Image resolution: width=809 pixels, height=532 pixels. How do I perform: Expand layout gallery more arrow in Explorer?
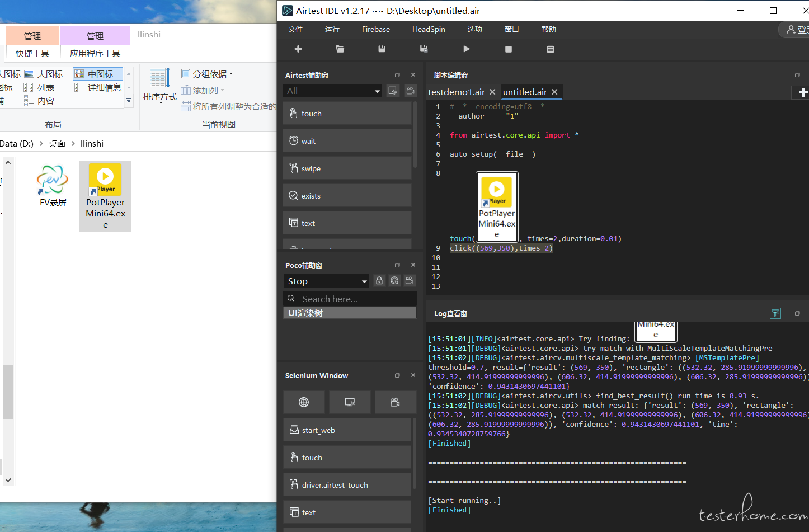[129, 101]
